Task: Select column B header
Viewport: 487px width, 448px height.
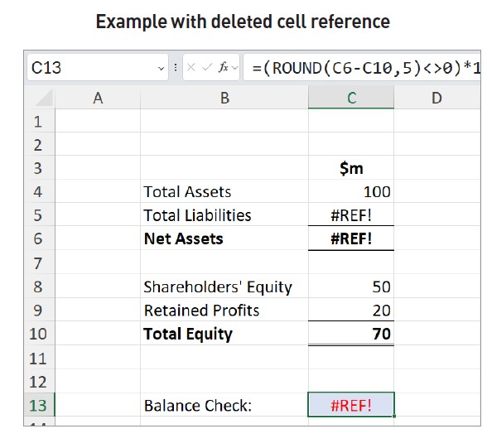Action: point(224,98)
